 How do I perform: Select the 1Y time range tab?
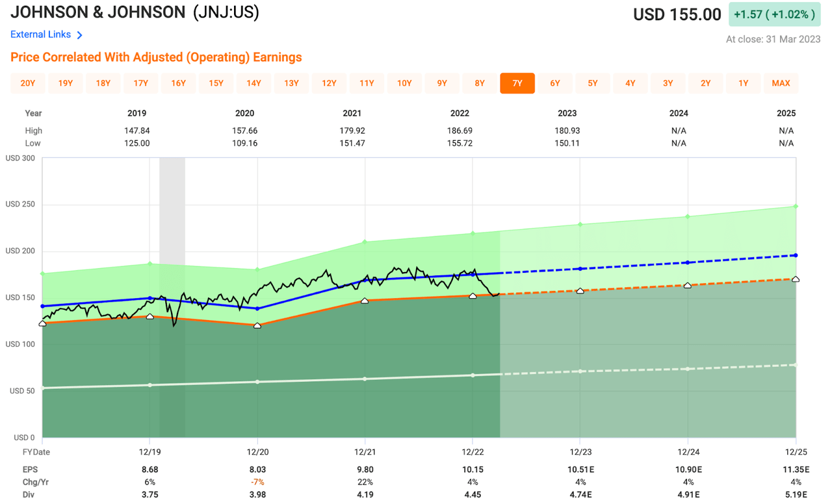pos(744,83)
